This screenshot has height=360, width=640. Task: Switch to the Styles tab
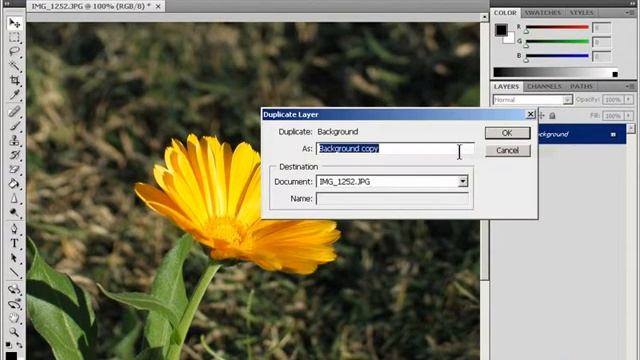581,13
